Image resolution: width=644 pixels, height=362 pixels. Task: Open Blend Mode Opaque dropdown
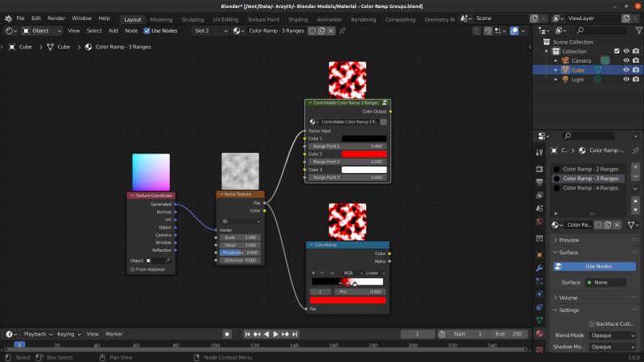pyautogui.click(x=613, y=335)
